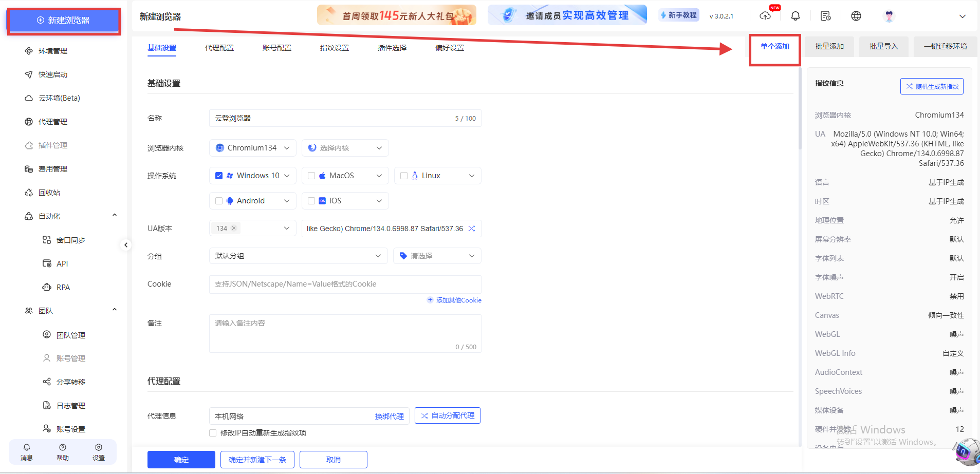The image size is (980, 474).
Task: Open the 回收站 recycle bin page
Action: 50,192
